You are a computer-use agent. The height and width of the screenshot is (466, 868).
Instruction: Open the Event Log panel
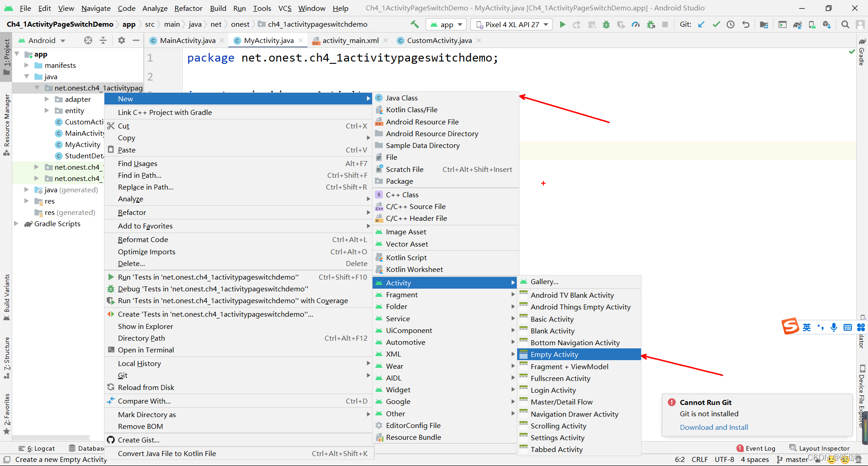click(756, 448)
